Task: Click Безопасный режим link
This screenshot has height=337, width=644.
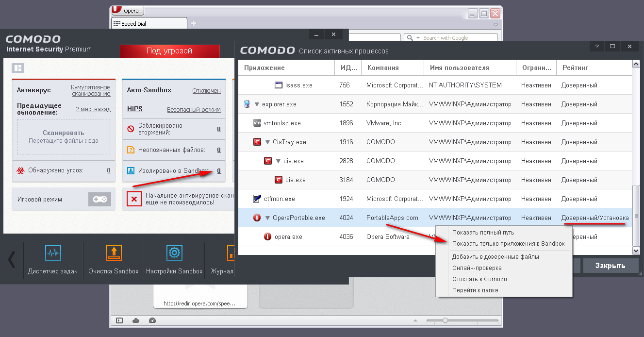Action: point(194,110)
